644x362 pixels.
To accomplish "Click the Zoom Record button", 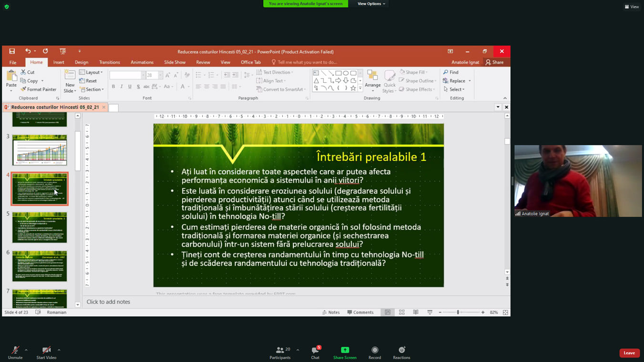I will click(375, 352).
